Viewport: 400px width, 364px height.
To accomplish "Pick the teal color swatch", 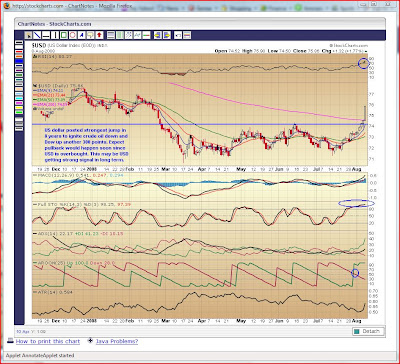I will 19,79.
